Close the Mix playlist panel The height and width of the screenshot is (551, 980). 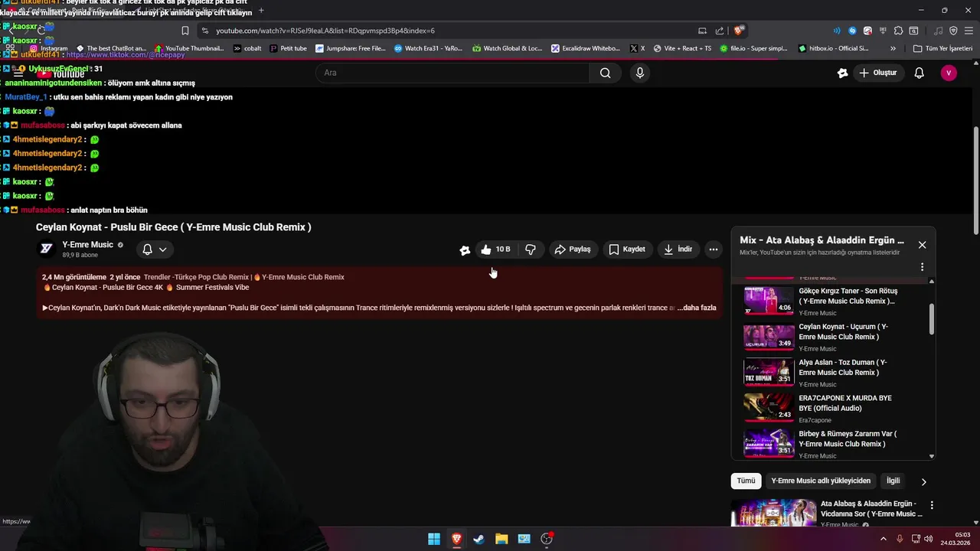point(922,245)
